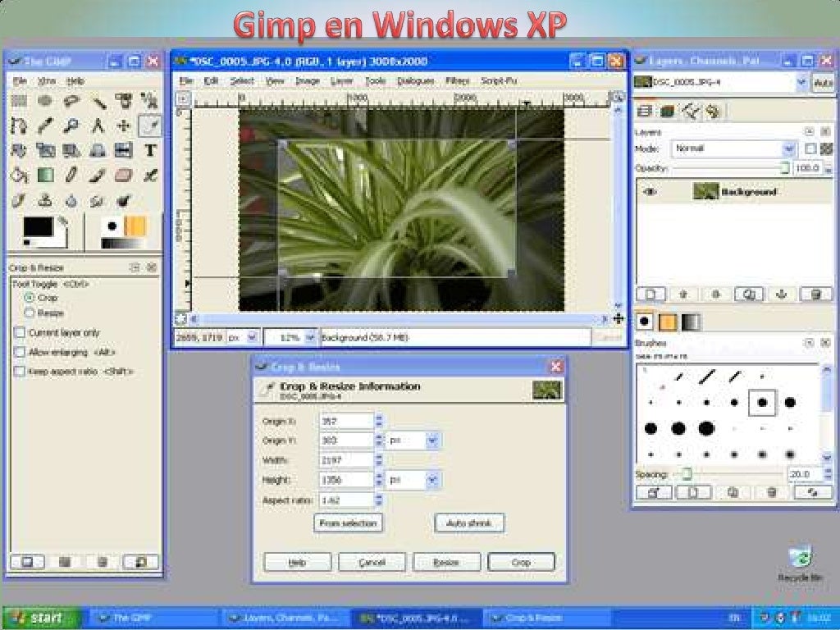Choose the Free Select lasso tool
The height and width of the screenshot is (630, 840).
coord(71,101)
